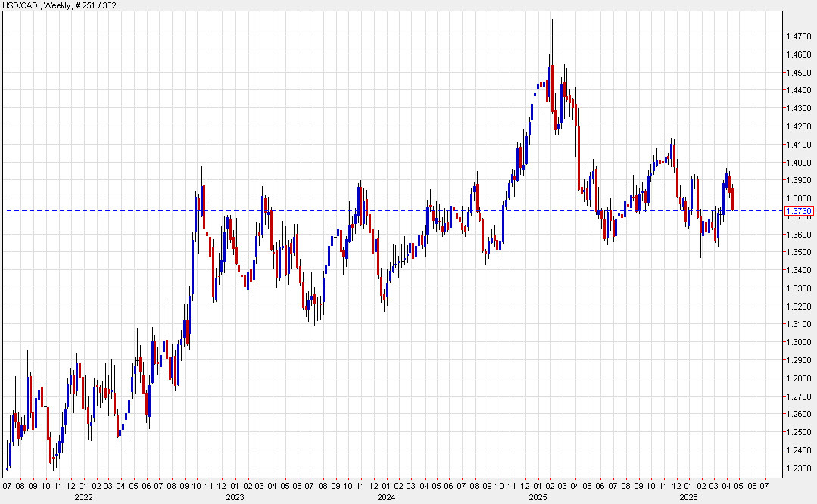817x504 pixels.
Task: Click the blue dashed price level line
Action: [x=454, y=210]
